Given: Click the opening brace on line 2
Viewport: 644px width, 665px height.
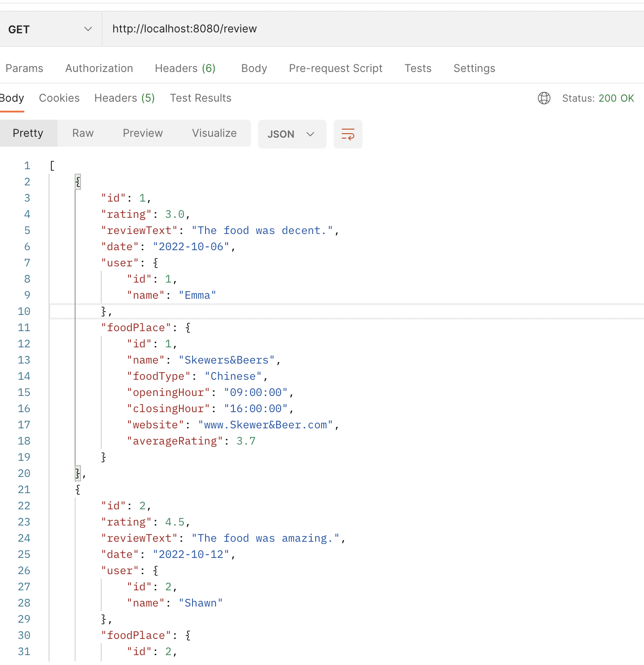Looking at the screenshot, I should (x=78, y=182).
